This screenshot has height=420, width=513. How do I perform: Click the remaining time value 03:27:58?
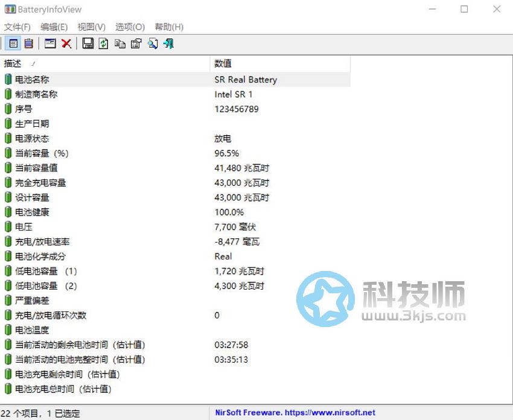[231, 345]
